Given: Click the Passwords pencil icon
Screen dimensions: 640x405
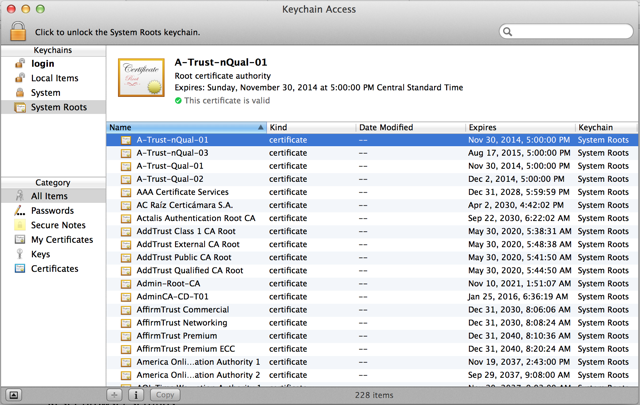Looking at the screenshot, I should (x=20, y=210).
